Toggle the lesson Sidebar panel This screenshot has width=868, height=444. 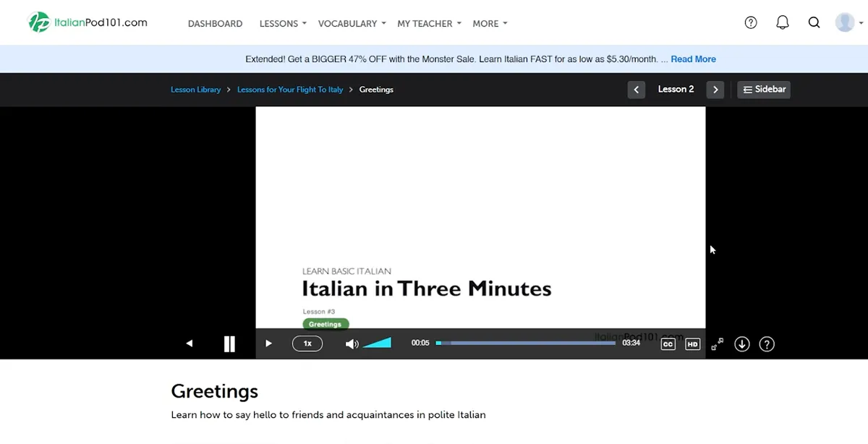point(763,89)
